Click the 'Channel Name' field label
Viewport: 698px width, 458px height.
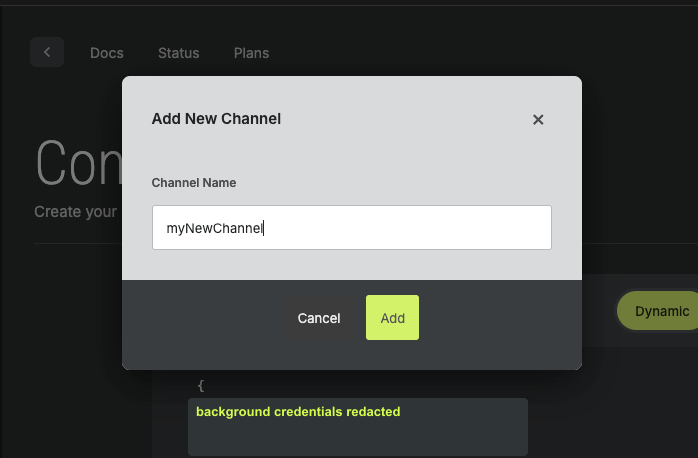(x=194, y=182)
